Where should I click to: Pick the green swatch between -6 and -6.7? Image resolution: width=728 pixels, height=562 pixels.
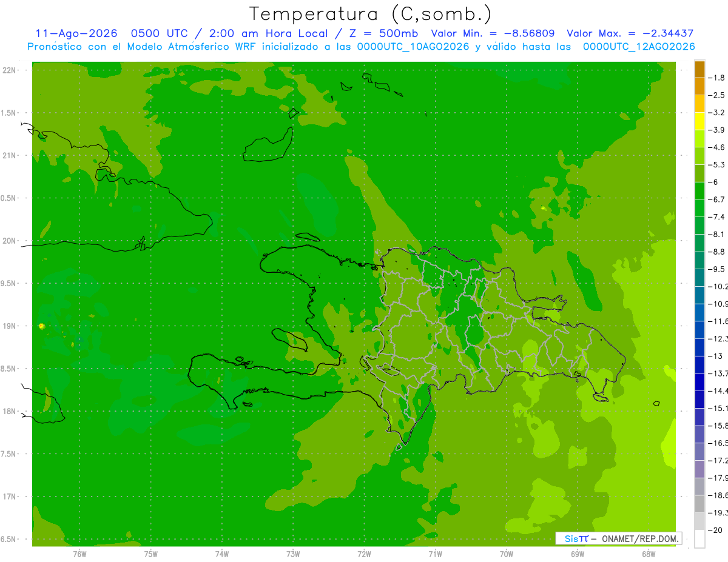pos(699,191)
